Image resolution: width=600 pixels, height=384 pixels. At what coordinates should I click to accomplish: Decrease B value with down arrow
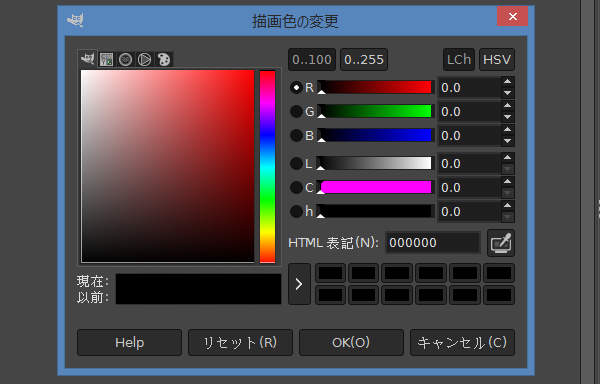[x=507, y=141]
